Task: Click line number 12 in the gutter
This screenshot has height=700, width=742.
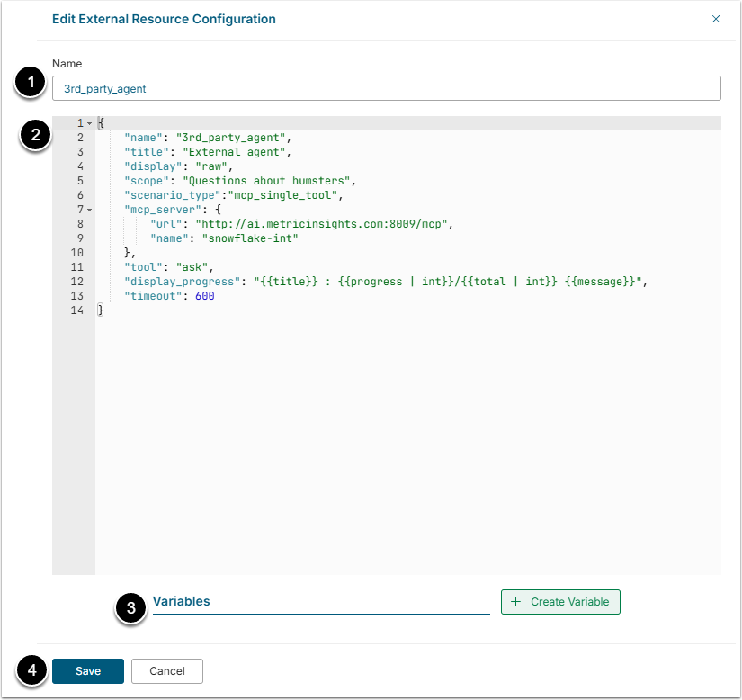Action: click(76, 282)
